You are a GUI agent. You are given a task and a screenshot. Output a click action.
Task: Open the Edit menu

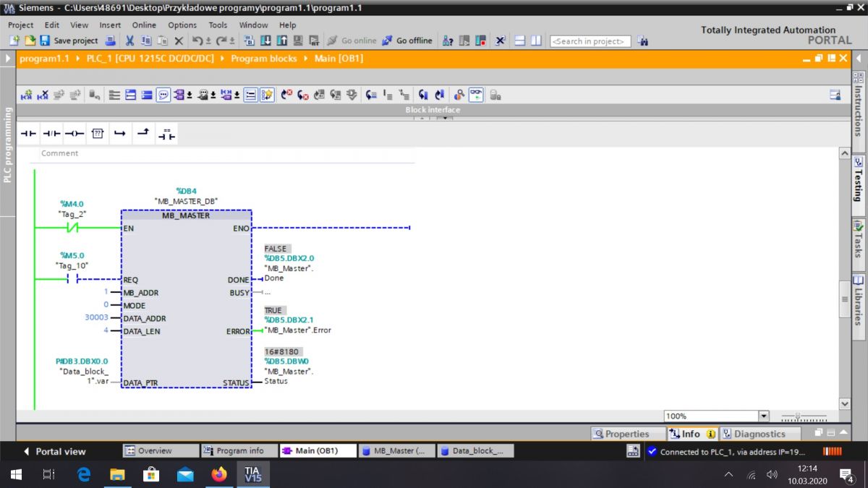tap(51, 25)
